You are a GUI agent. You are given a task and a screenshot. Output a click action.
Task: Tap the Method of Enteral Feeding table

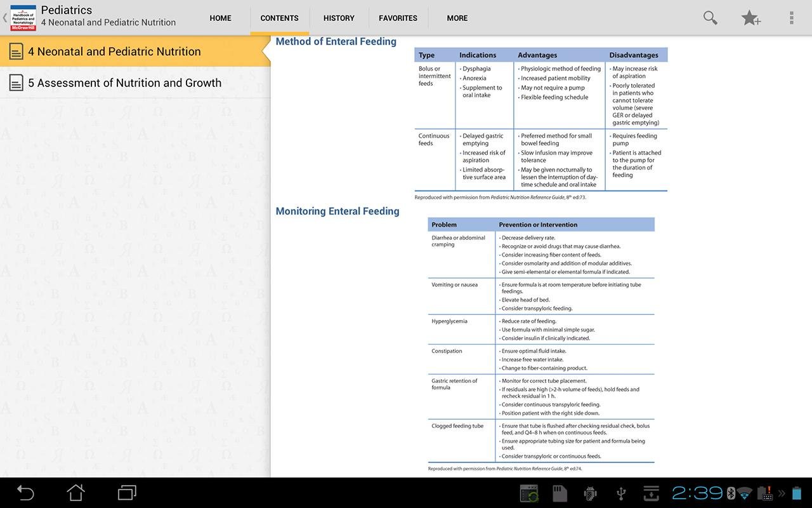541,119
